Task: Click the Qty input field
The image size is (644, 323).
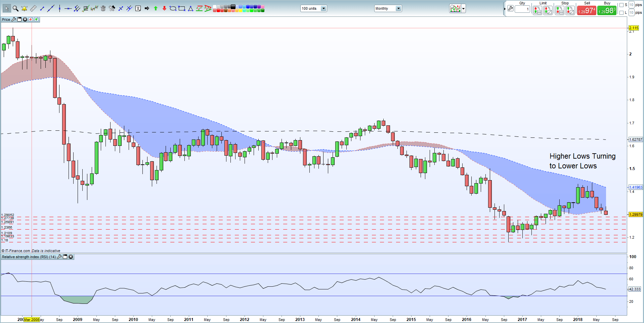Action: pyautogui.click(x=522, y=9)
